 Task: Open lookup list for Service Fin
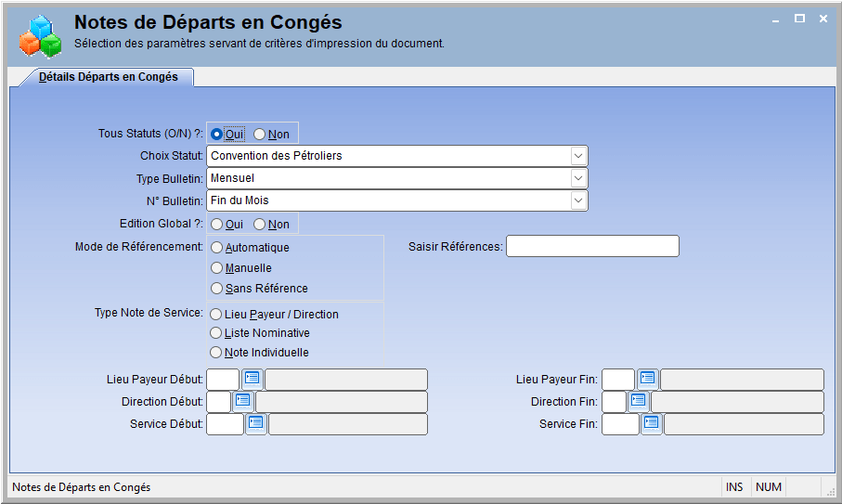click(652, 423)
